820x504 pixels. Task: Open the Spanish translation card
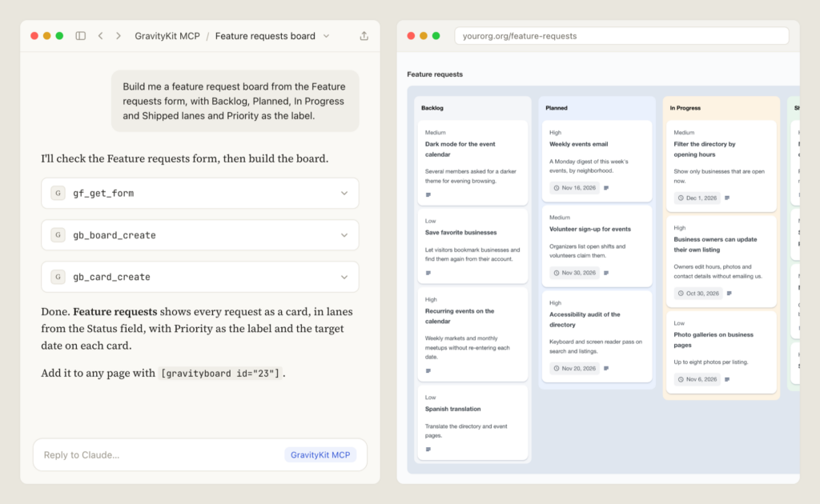[x=472, y=422]
